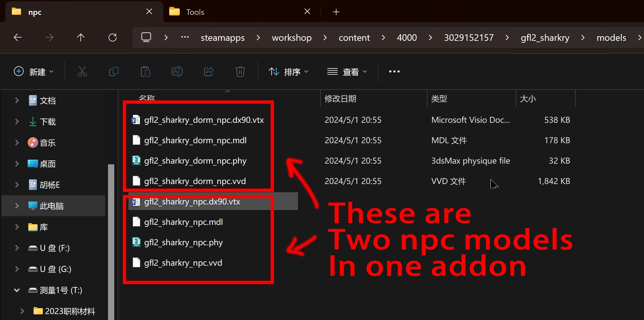Navigate to 4000 folder in breadcrumb
Image resolution: width=644 pixels, height=320 pixels.
(407, 38)
